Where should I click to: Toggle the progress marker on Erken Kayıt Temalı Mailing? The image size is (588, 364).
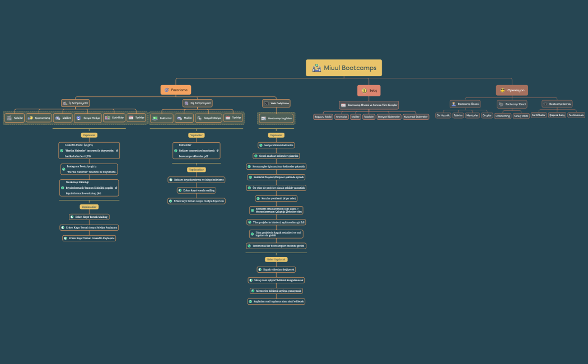click(72, 217)
